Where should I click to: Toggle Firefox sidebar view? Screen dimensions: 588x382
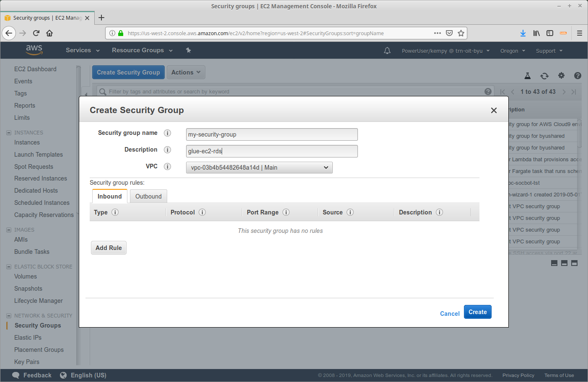(x=550, y=33)
